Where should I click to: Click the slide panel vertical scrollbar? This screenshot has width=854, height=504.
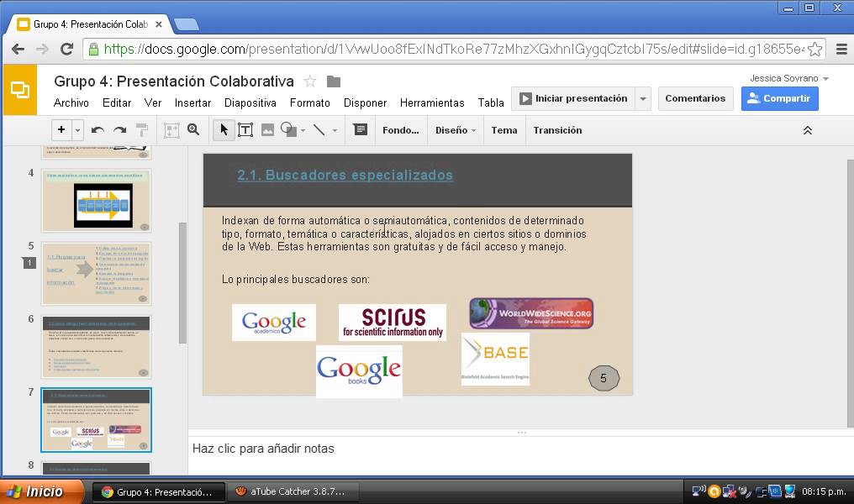[x=182, y=283]
